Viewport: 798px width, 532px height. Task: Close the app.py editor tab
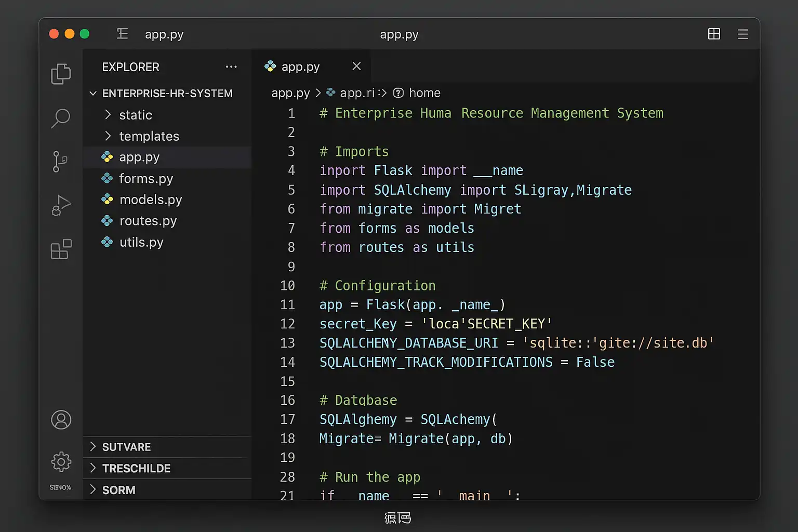pos(356,66)
